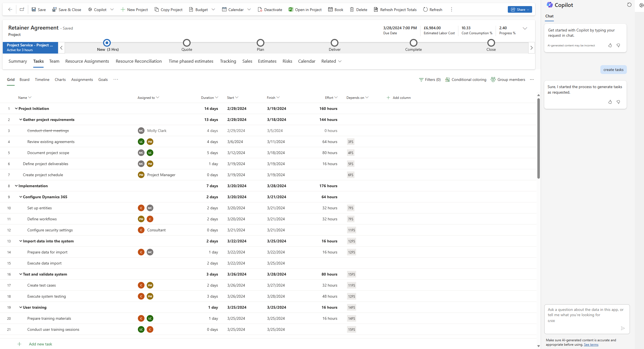Click thumbs up on the 'create tasks' response
The image size is (644, 349).
click(x=610, y=102)
